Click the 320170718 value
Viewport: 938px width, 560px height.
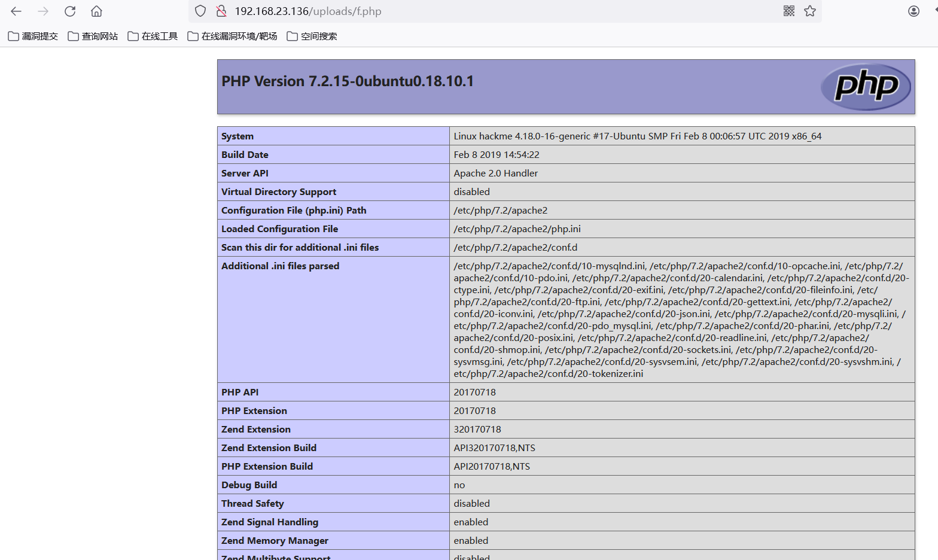tap(477, 430)
